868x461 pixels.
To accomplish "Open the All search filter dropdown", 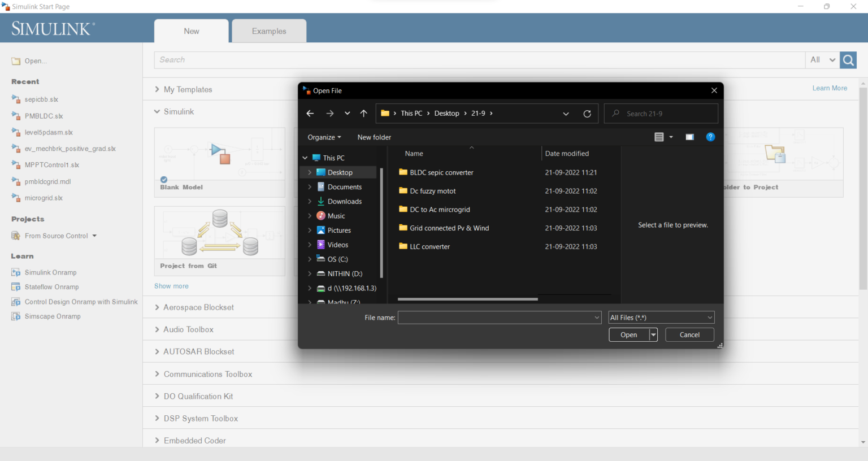I will click(x=822, y=60).
